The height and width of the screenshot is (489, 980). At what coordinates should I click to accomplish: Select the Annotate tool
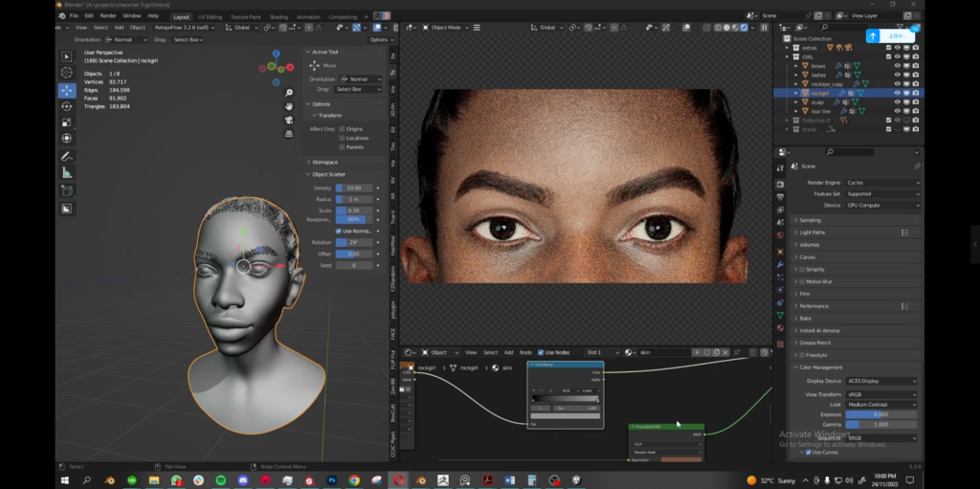pos(66,156)
